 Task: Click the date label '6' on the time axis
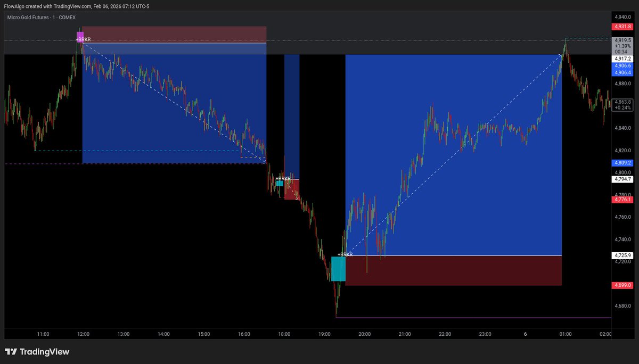[x=526, y=334]
